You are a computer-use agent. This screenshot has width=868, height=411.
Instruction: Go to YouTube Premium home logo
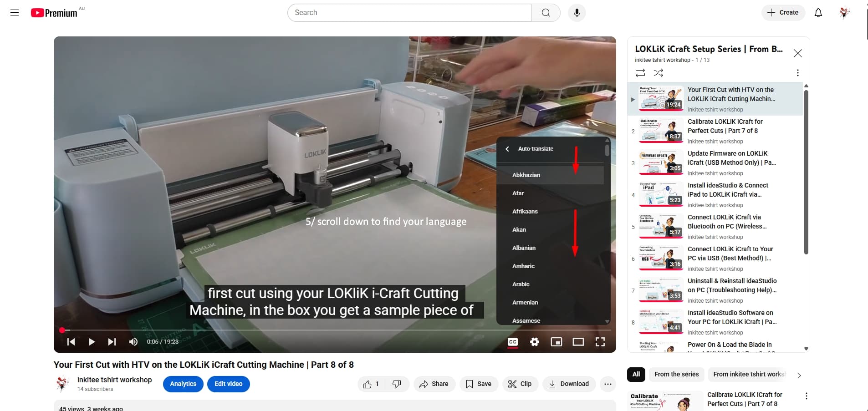pos(54,13)
